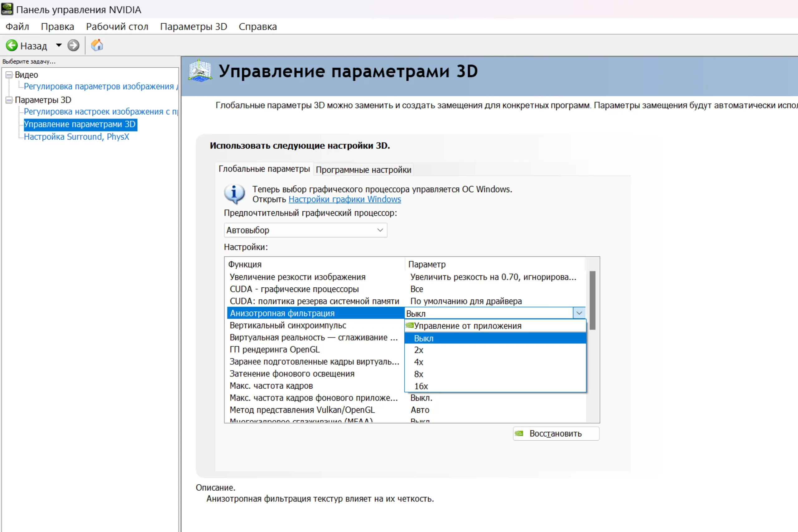
Task: Click the Home icon in toolbar
Action: coord(97,45)
